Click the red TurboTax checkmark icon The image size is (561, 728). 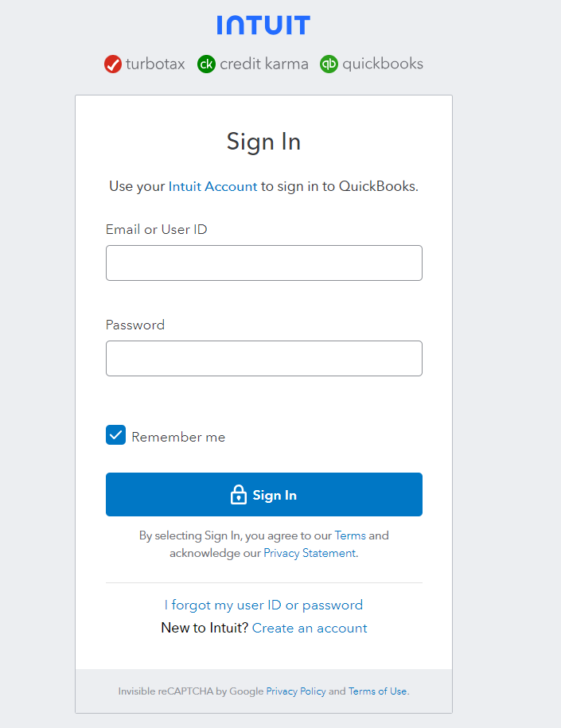(x=113, y=64)
